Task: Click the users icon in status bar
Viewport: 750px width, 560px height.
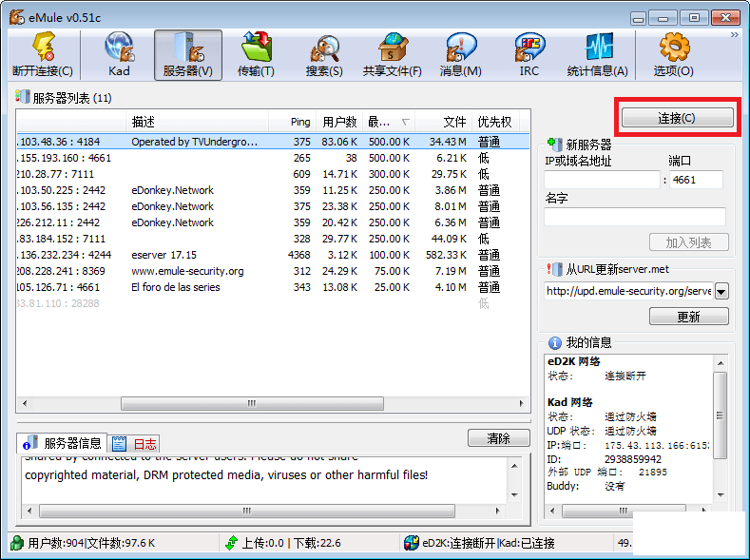Action: 17,543
